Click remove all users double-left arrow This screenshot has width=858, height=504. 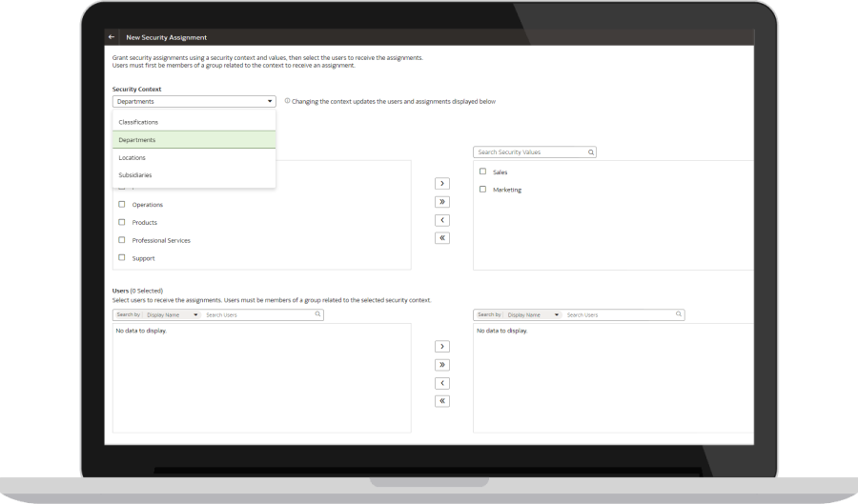(442, 401)
